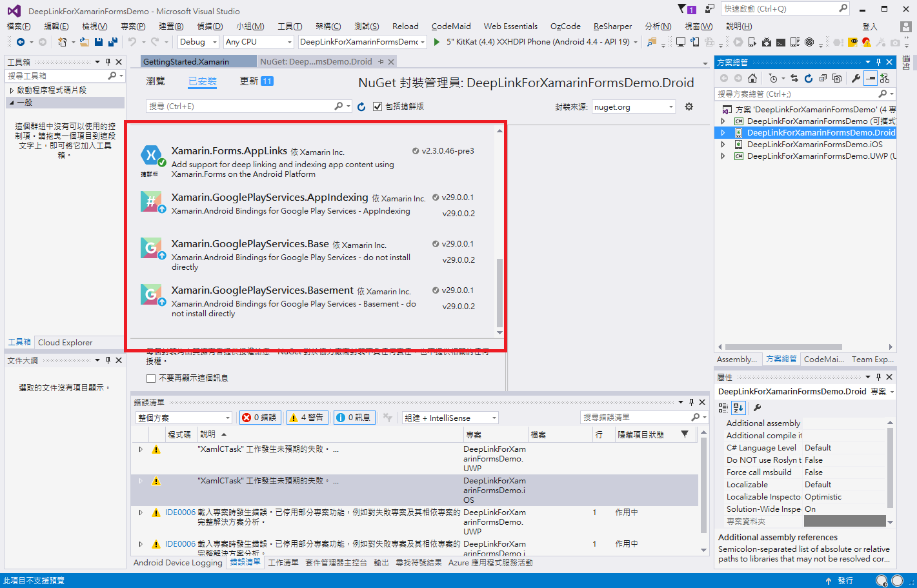Open the Any CPU platform dropdown
917x588 pixels.
coord(259,42)
